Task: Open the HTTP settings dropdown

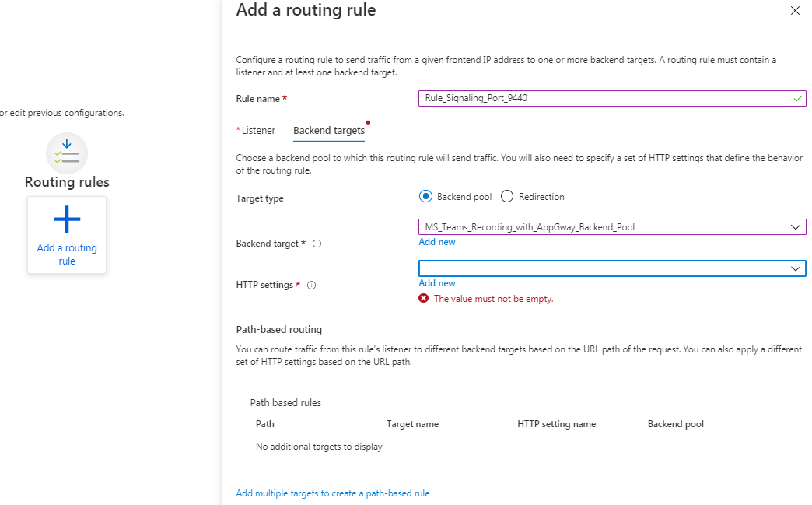Action: pos(795,268)
